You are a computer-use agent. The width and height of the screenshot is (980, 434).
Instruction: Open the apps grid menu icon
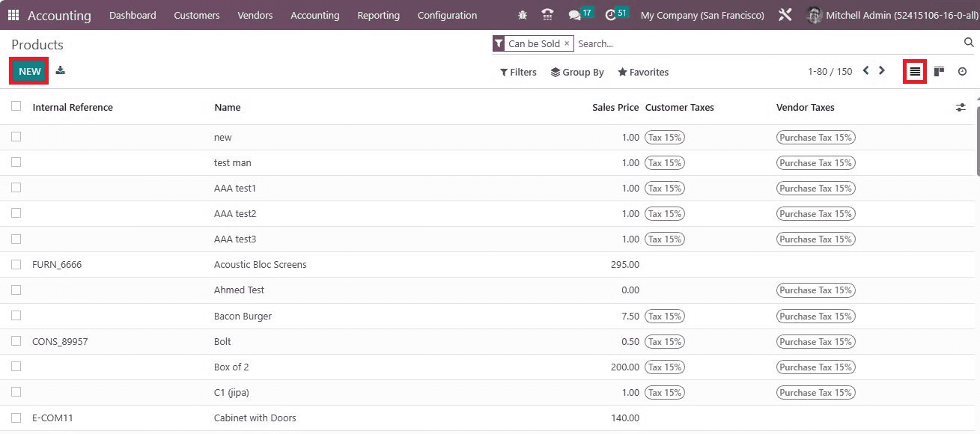tap(13, 15)
